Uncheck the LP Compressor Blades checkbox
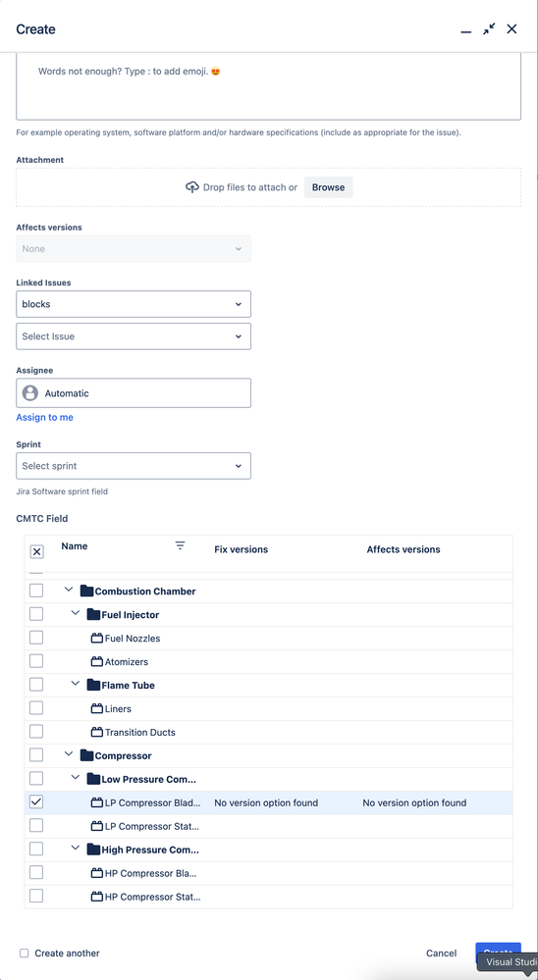The width and height of the screenshot is (538, 980). pyautogui.click(x=36, y=801)
